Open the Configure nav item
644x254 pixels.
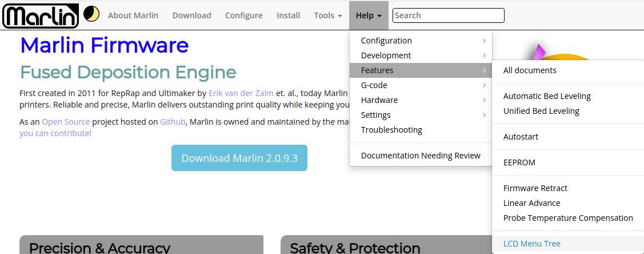pyautogui.click(x=244, y=15)
